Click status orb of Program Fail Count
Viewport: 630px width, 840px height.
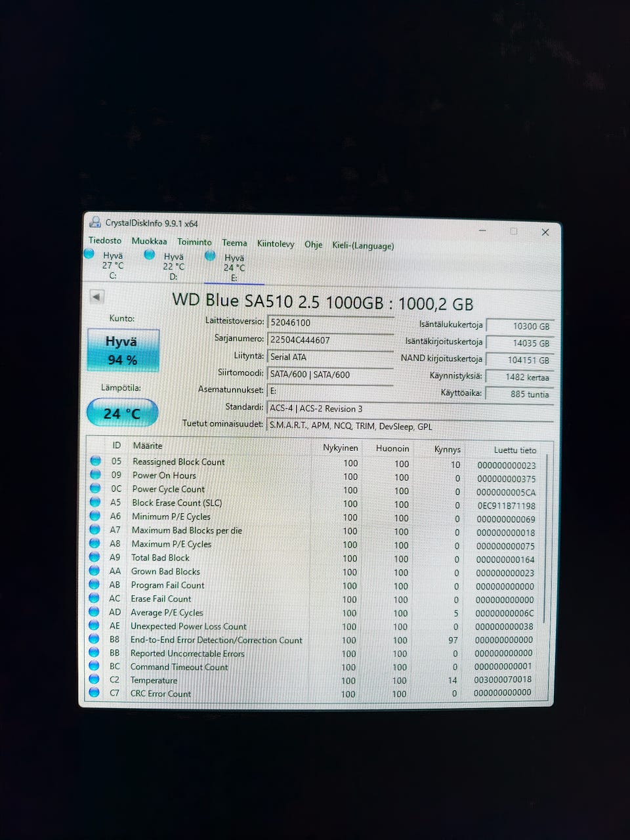point(95,585)
